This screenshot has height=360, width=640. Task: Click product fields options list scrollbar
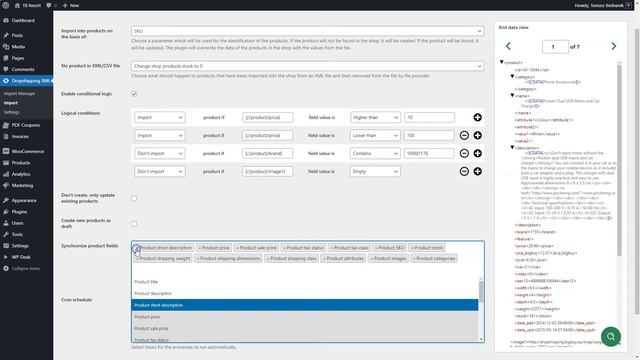(481, 292)
